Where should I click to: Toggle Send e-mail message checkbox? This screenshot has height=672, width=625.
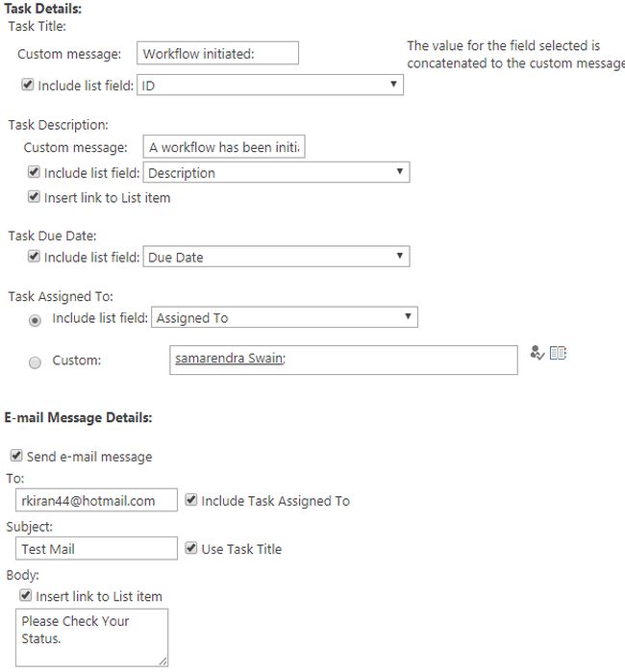(16, 456)
